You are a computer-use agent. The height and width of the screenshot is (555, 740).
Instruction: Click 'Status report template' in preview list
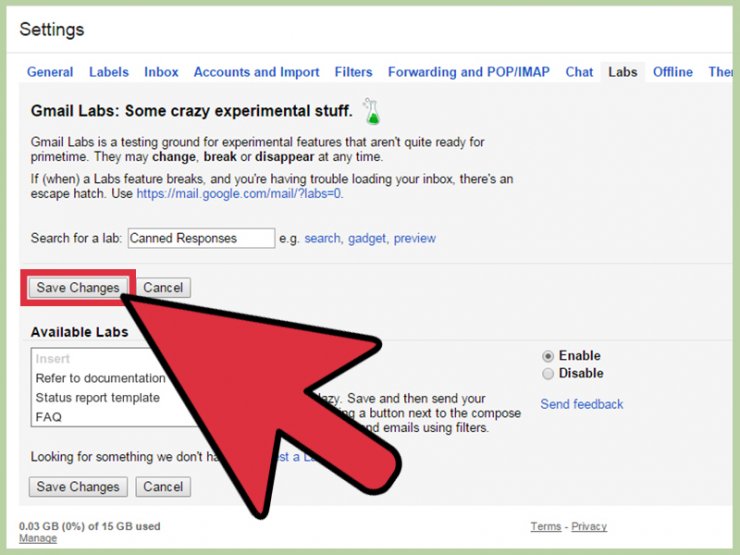97,397
